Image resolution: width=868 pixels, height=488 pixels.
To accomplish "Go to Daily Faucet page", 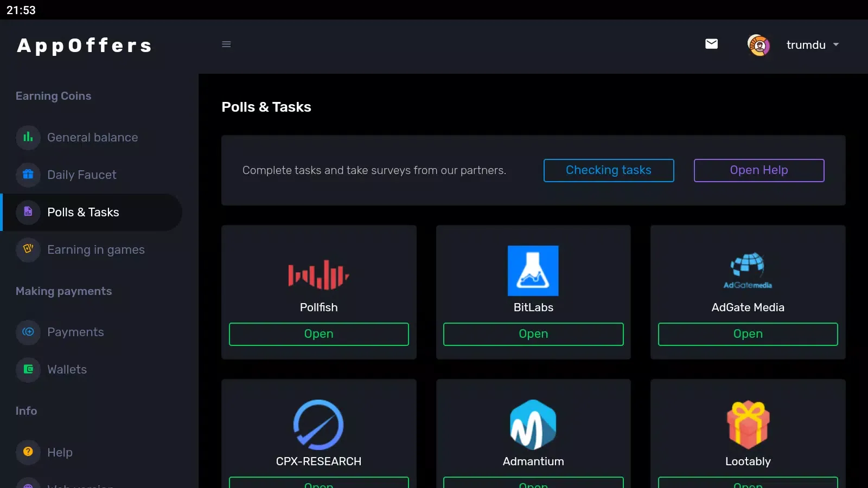I will 81,175.
